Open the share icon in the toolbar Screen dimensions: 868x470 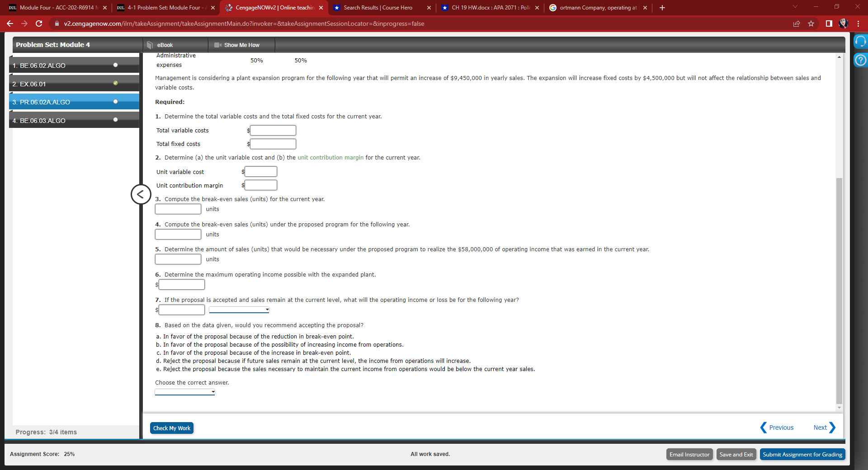(797, 23)
